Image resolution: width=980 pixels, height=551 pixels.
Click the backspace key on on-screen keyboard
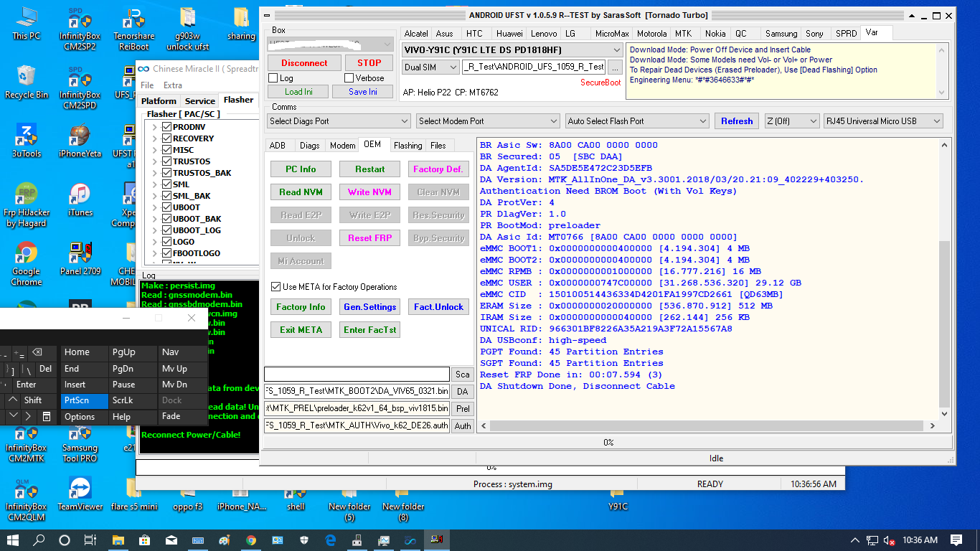point(37,352)
